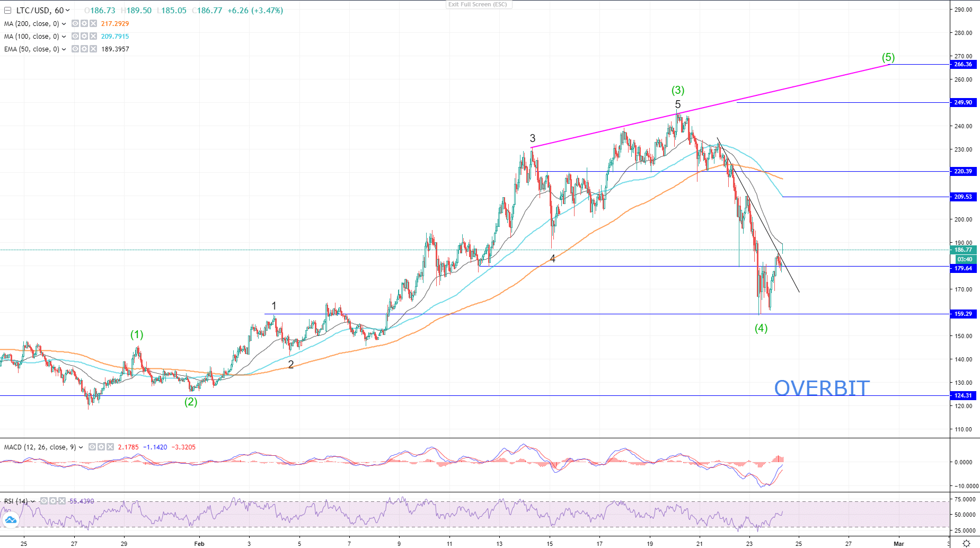980x548 pixels.
Task: Select the 220.39 price level label
Action: (963, 171)
